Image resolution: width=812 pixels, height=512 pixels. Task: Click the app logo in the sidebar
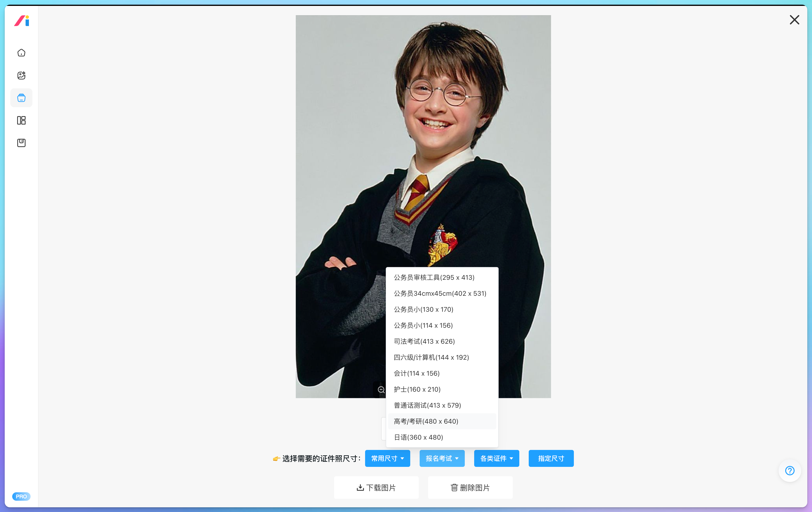click(22, 21)
